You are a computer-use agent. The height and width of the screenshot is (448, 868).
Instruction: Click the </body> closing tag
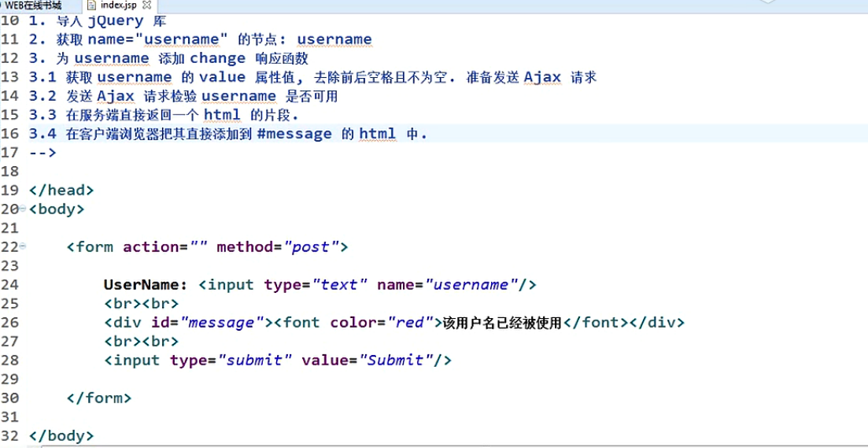pos(61,435)
